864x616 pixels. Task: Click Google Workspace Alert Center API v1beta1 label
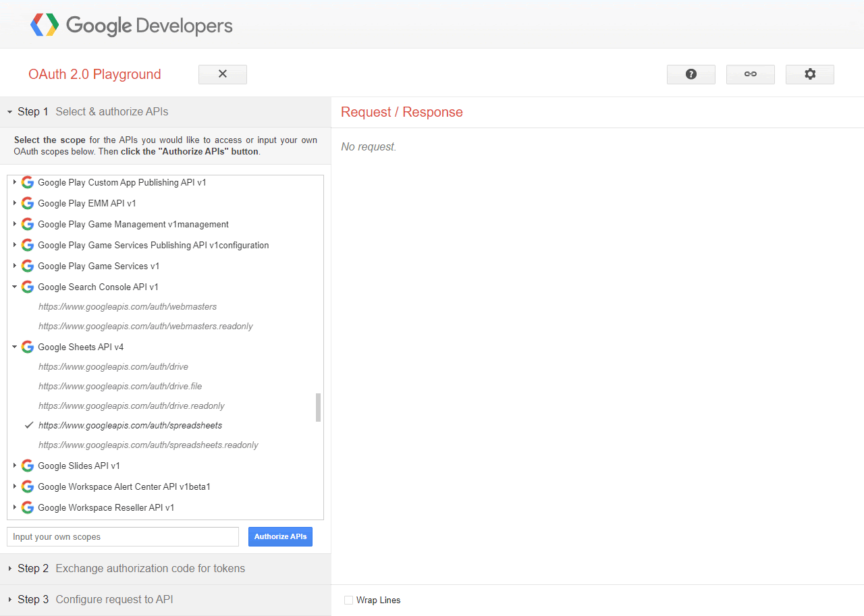click(124, 486)
